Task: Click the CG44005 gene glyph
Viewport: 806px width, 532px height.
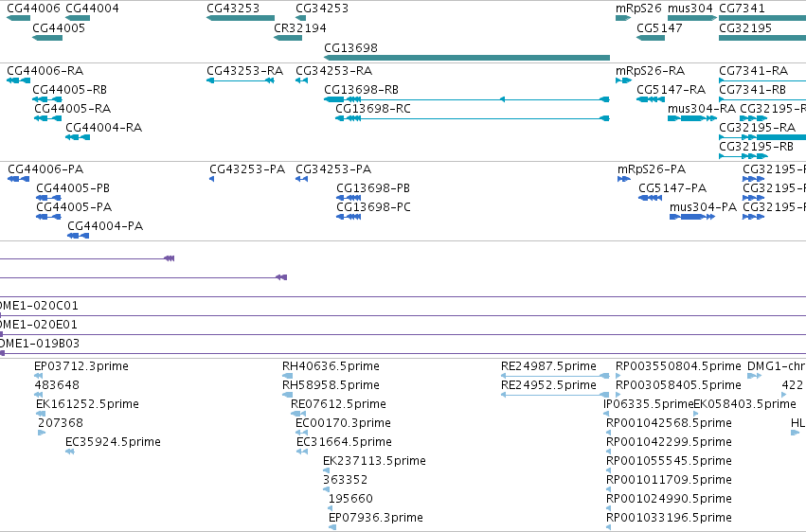Action: tap(47, 38)
